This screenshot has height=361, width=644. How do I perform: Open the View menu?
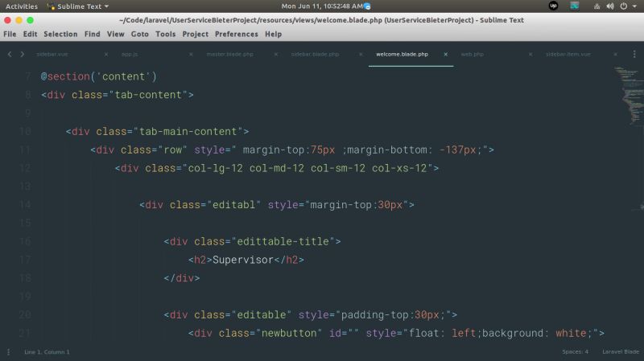coord(115,34)
